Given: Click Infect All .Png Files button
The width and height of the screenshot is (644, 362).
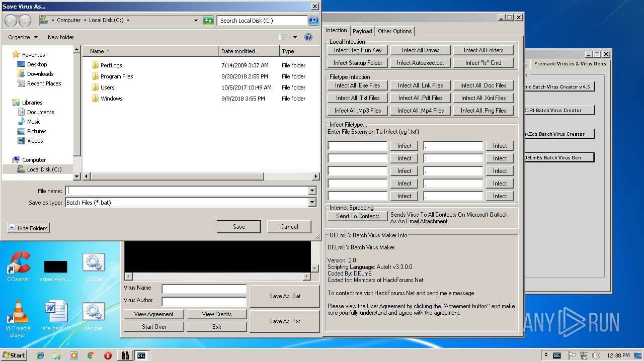Looking at the screenshot, I should 484,111.
